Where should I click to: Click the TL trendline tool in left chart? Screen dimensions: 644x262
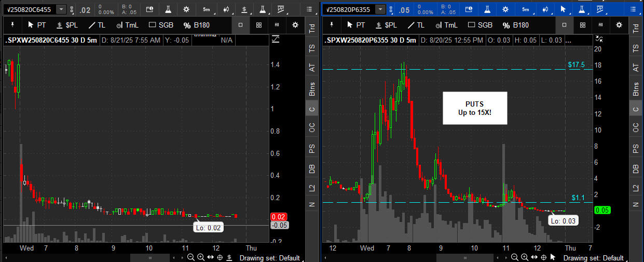[x=95, y=25]
